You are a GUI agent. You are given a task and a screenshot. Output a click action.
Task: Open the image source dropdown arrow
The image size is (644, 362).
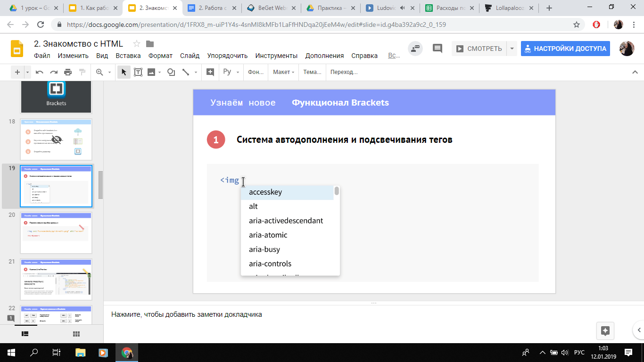click(159, 72)
